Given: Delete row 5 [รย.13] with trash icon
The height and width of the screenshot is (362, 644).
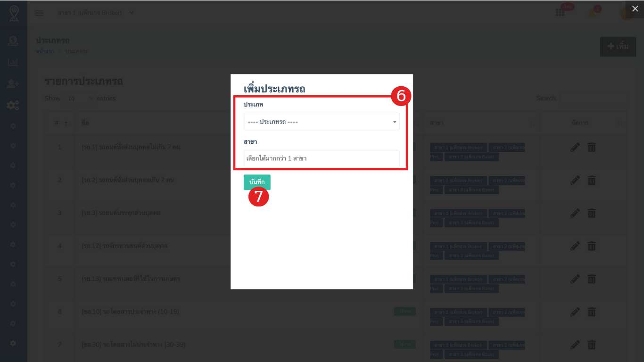Looking at the screenshot, I should click(592, 279).
